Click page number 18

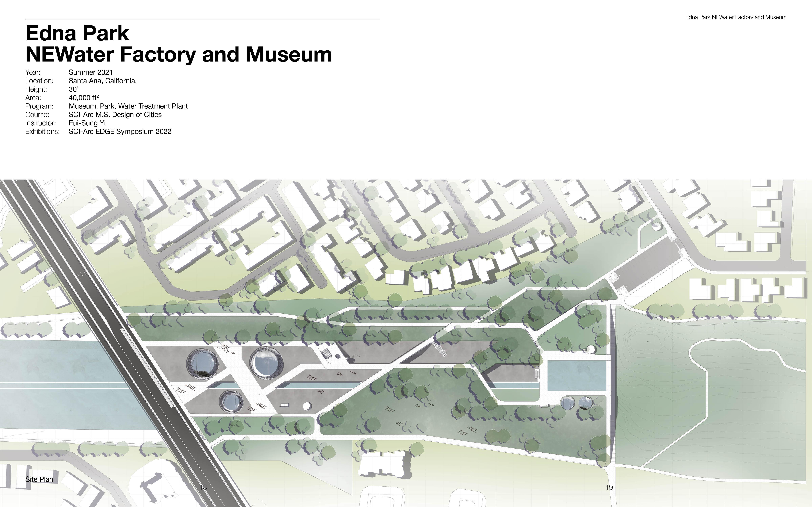point(203,487)
